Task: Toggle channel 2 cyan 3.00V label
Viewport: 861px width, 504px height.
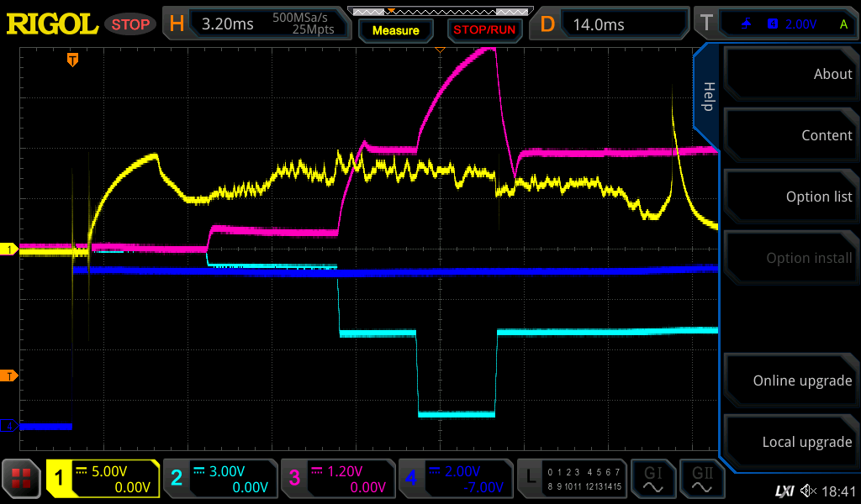Action: coord(219,479)
